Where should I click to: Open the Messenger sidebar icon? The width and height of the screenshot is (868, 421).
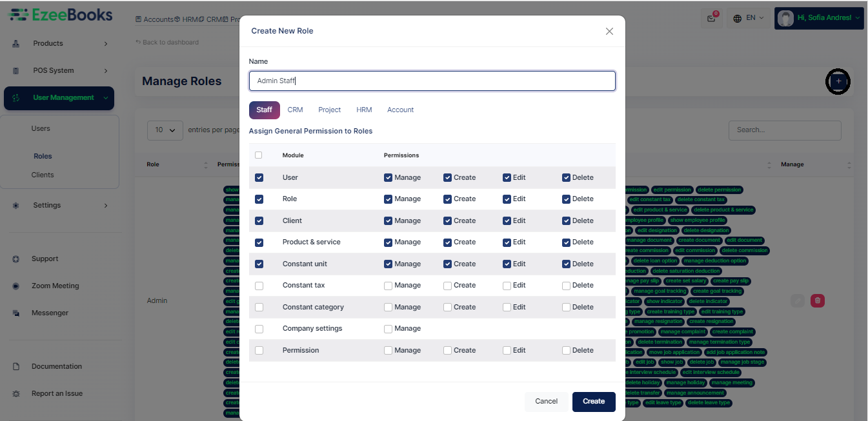[x=15, y=313]
